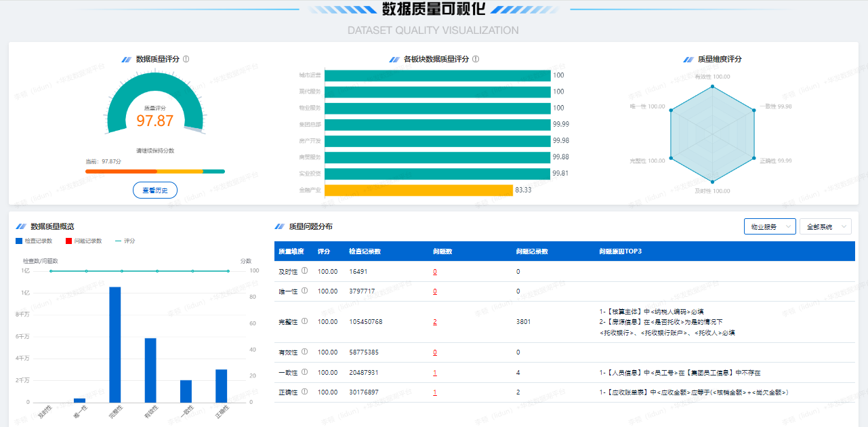Image resolution: width=868 pixels, height=427 pixels.
Task: Toggle 问题记录数 legend red square
Action: 68,241
